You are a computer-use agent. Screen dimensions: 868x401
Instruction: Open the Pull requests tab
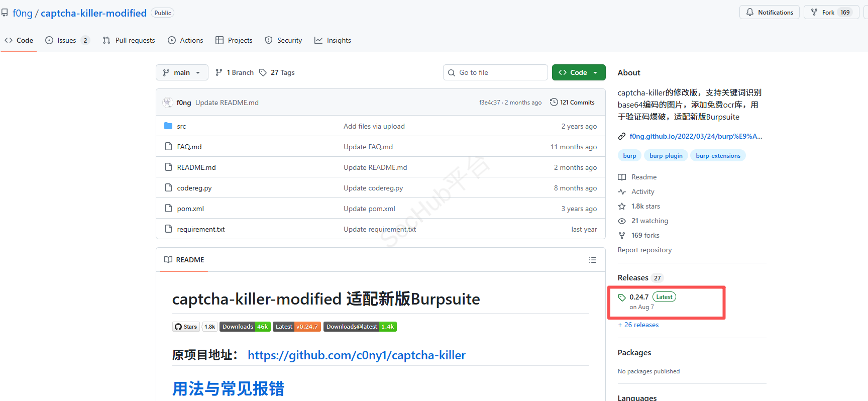pyautogui.click(x=129, y=40)
